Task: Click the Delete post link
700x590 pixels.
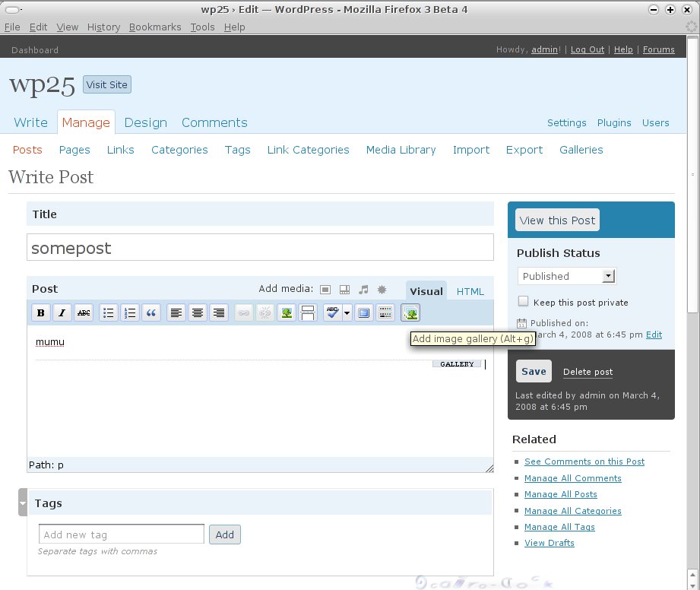Action: 588,372
